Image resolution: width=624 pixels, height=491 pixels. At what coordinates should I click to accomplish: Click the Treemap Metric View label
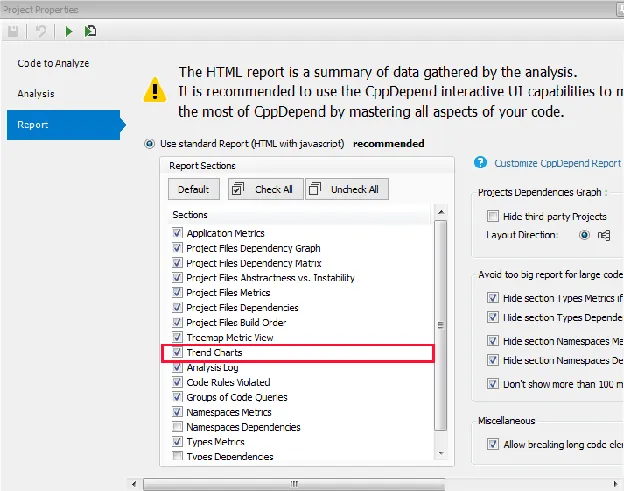click(x=230, y=338)
